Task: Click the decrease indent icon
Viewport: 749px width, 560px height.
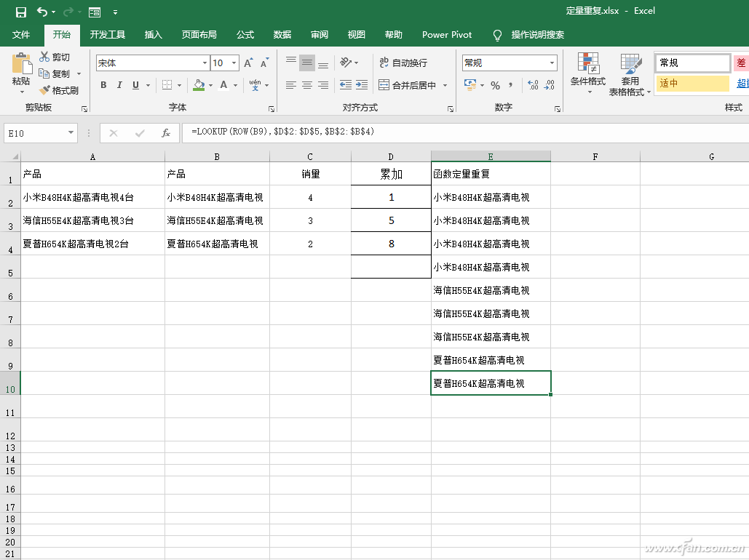Action: [345, 85]
